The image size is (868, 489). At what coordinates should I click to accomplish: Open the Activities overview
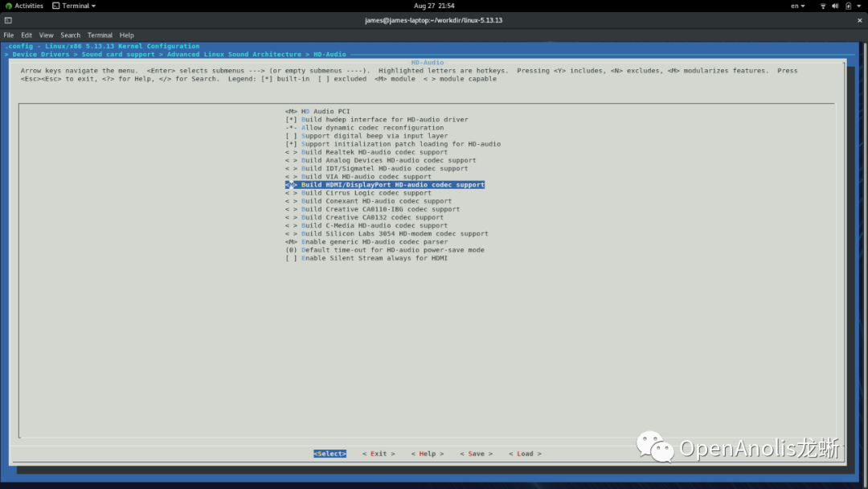coord(24,6)
